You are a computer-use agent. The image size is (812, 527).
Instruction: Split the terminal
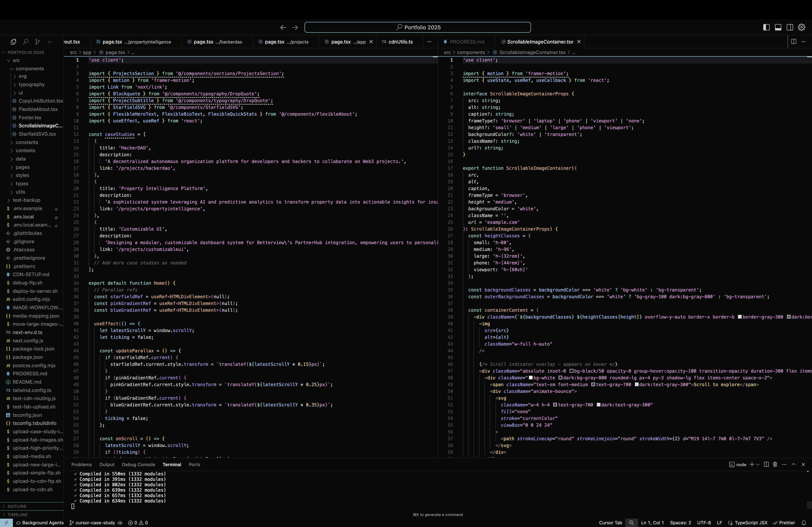766,465
